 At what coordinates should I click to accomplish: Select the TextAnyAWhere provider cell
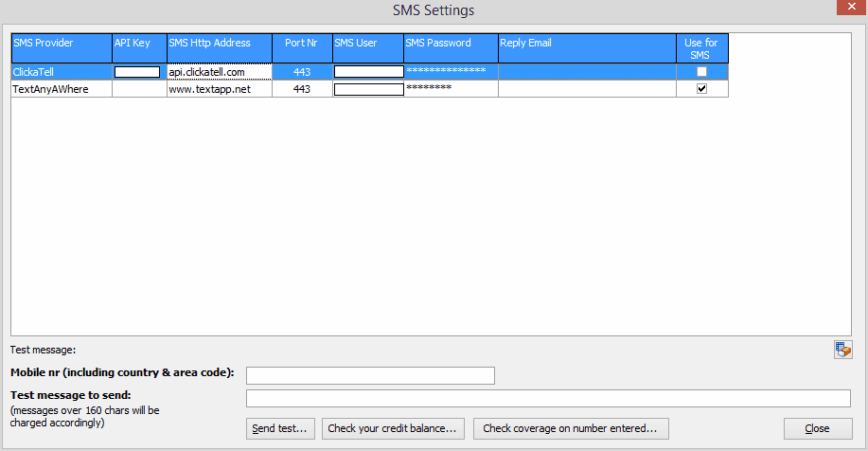point(61,89)
